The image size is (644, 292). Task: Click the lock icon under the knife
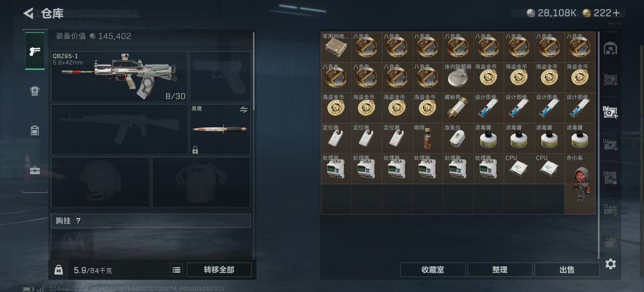click(x=195, y=150)
